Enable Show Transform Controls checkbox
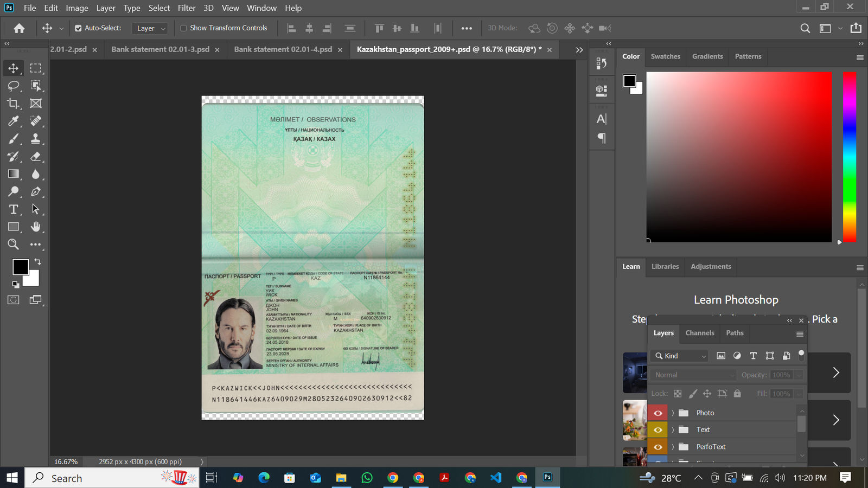The image size is (868, 488). pos(183,28)
